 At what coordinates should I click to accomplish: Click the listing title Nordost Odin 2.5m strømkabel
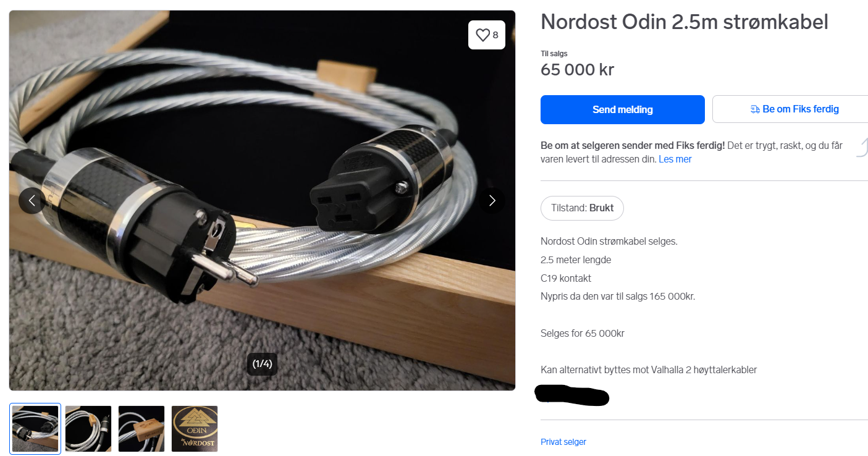pyautogui.click(x=685, y=22)
